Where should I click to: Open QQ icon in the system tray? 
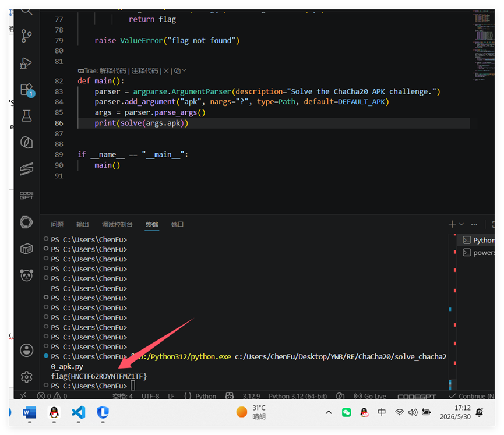click(x=364, y=412)
